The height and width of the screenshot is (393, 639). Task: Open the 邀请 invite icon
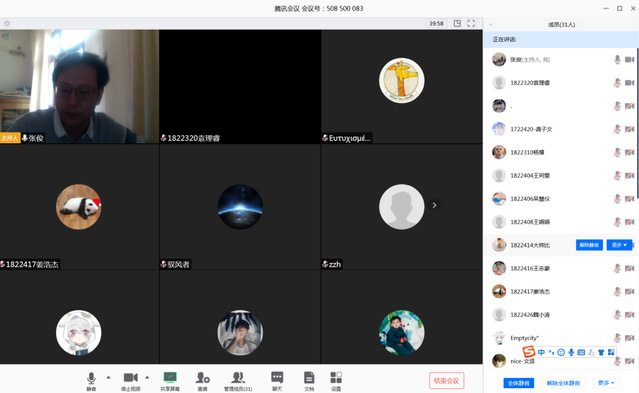coord(203,381)
